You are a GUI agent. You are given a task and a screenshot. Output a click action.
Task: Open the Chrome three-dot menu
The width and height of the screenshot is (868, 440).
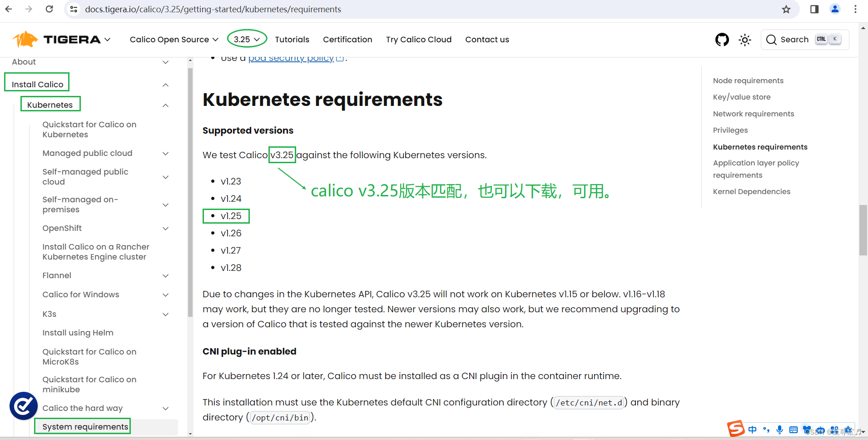(x=855, y=9)
